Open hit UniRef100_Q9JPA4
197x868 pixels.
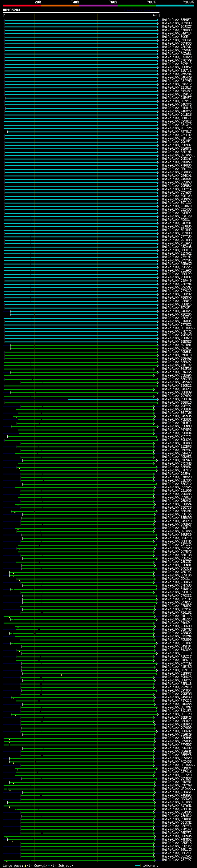point(176,474)
